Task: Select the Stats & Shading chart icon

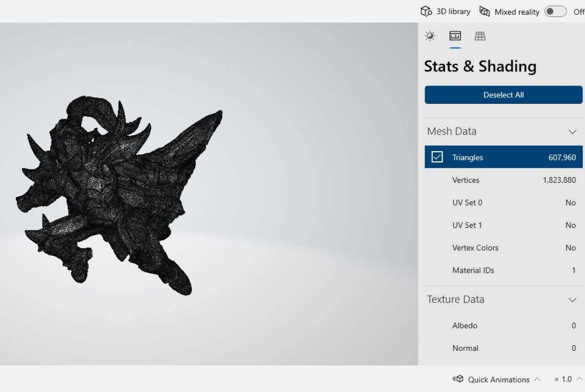Action: pos(455,36)
